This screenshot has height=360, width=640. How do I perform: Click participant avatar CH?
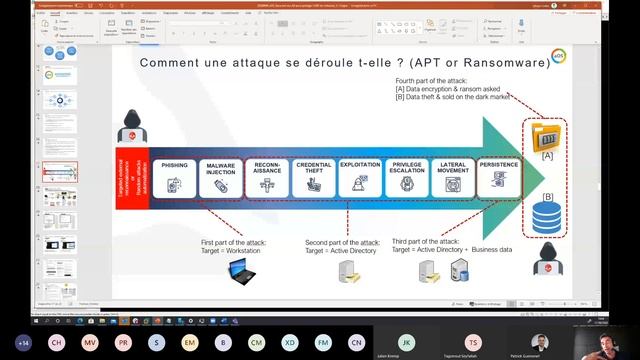click(57, 343)
